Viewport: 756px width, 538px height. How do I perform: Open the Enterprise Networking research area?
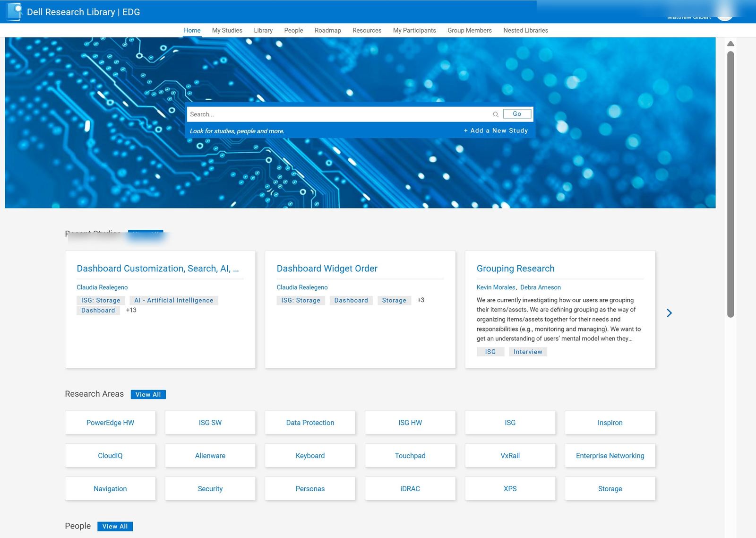point(610,455)
